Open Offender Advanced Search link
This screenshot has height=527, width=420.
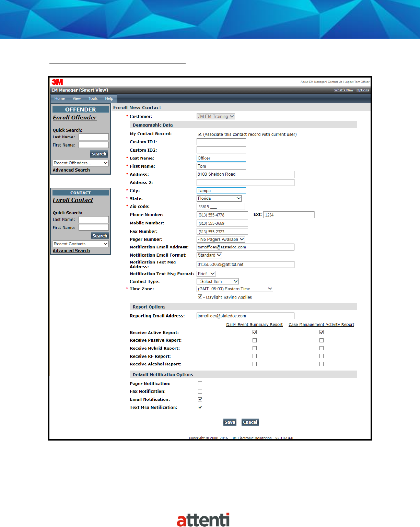click(71, 170)
